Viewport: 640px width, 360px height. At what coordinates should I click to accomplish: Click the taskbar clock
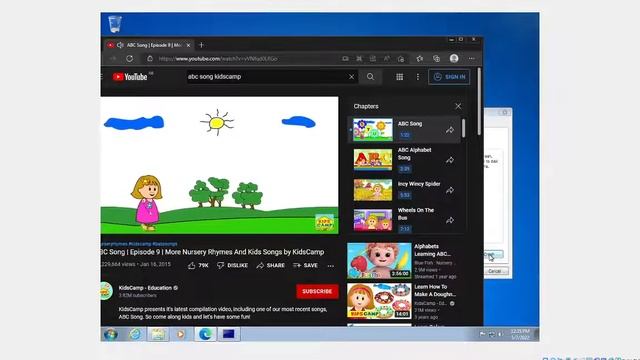520,334
